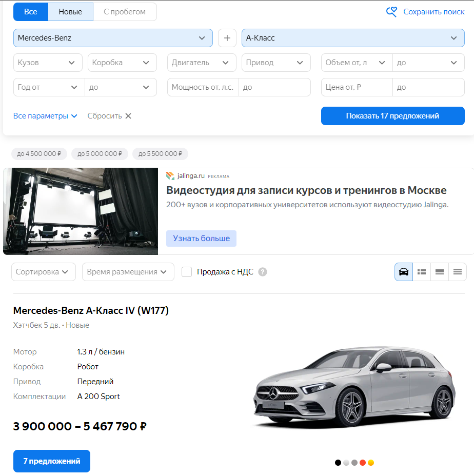The width and height of the screenshot is (474, 476).
Task: Open Mercedes-Benz А-Класс IV (W177) listing title
Action: coord(91,310)
